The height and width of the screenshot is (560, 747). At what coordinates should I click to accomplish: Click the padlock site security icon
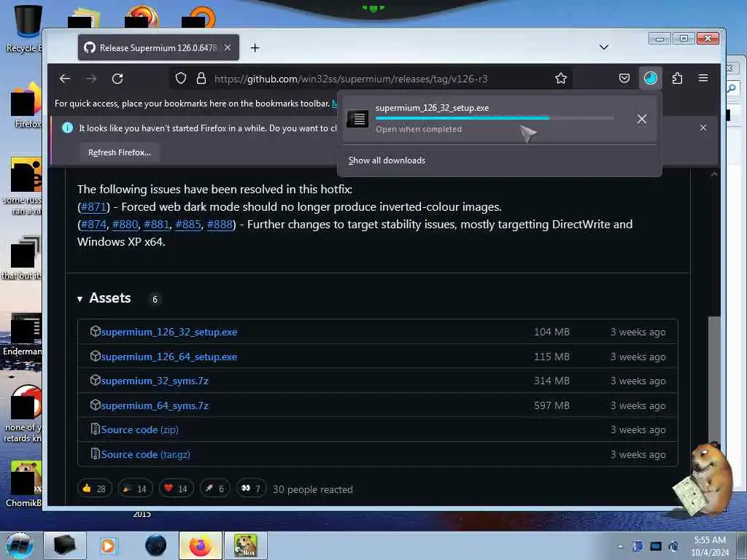201,78
